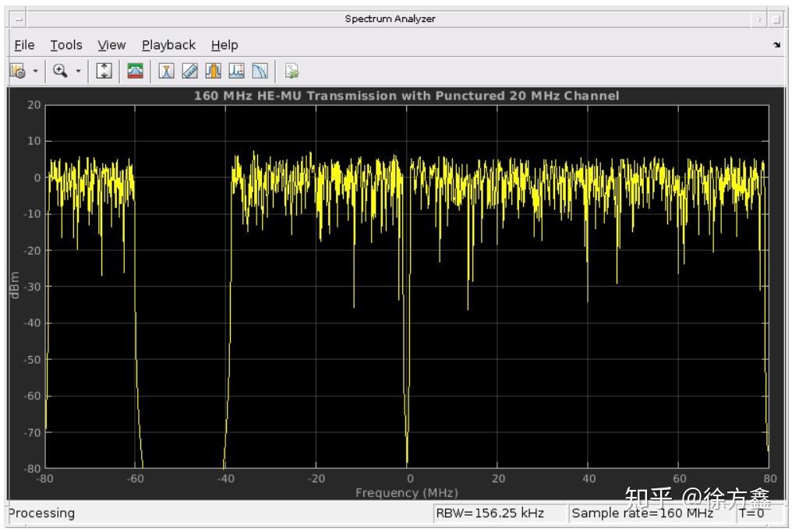Open the zoom options dropdown arrow

[77, 71]
